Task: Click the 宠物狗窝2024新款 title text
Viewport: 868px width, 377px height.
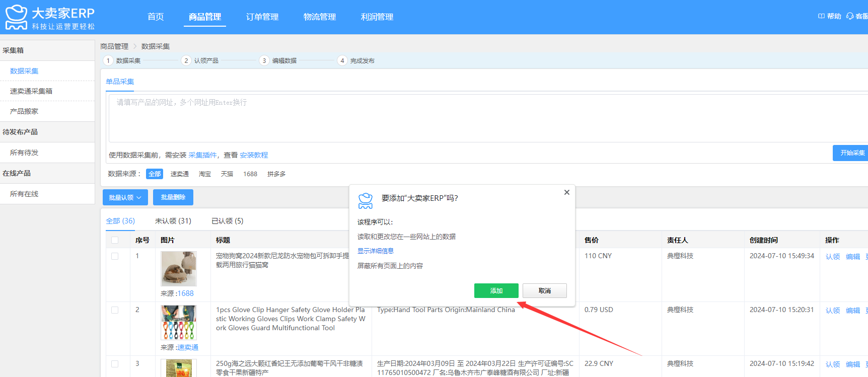Action: 282,260
